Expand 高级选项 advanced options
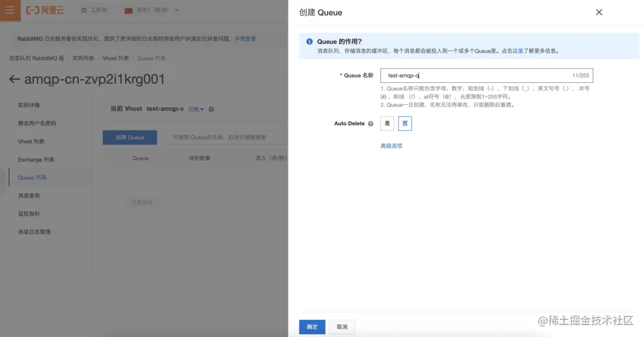Screen dimensions: 644x337 [x=391, y=146]
